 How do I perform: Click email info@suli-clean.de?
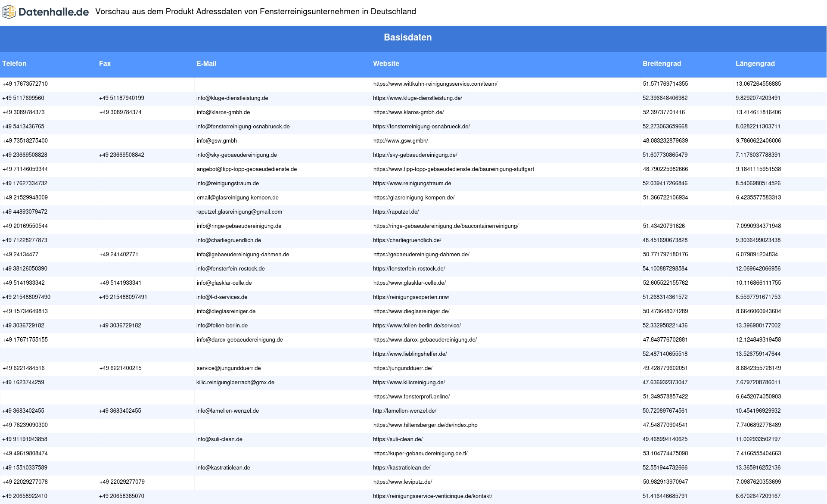tap(219, 439)
